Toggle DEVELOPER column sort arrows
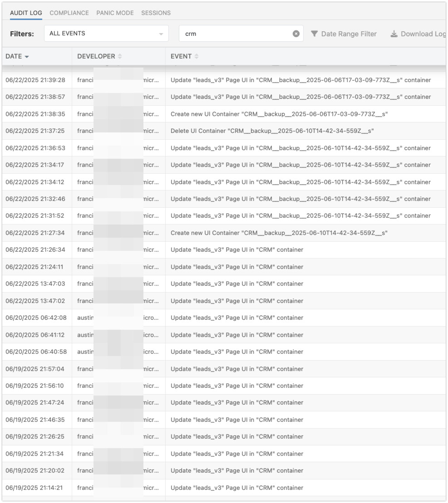This screenshot has height=503, width=448. [120, 56]
